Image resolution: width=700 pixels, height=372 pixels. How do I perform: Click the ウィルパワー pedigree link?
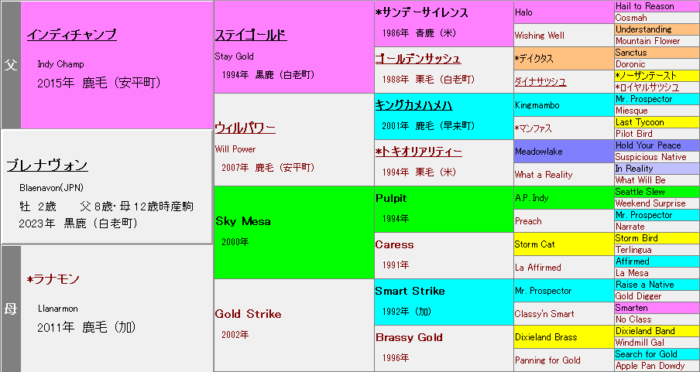click(x=245, y=128)
